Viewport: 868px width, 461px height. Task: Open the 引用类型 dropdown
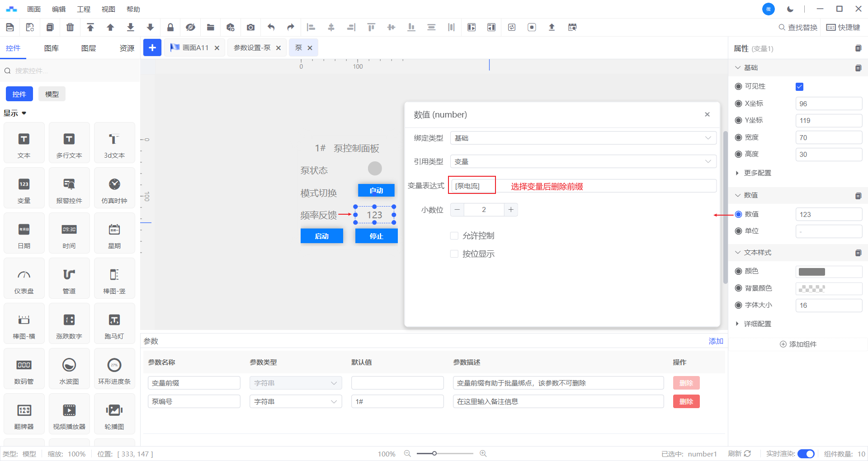583,161
